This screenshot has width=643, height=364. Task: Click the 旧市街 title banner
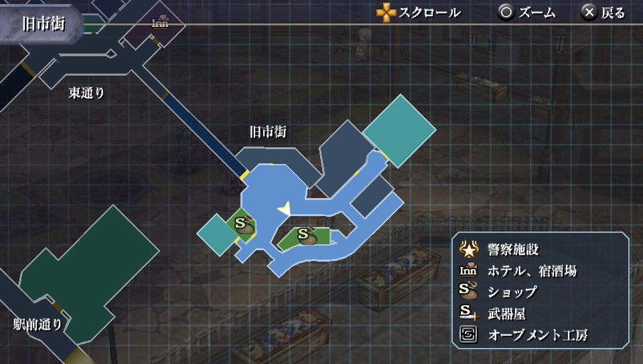click(x=42, y=23)
